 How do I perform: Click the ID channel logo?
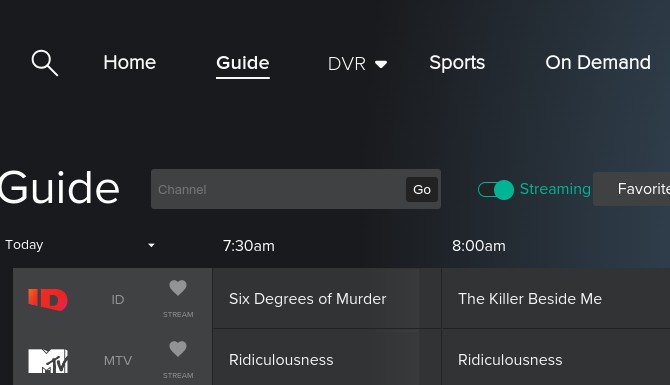tap(48, 300)
